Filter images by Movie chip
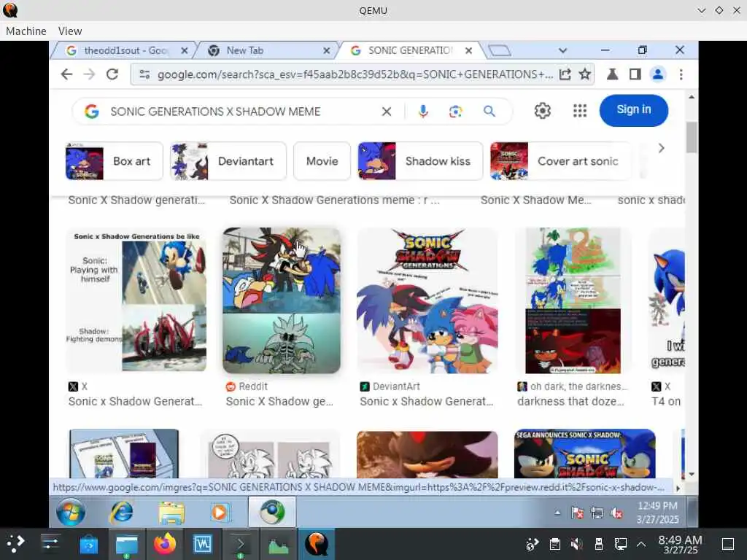 coord(322,161)
